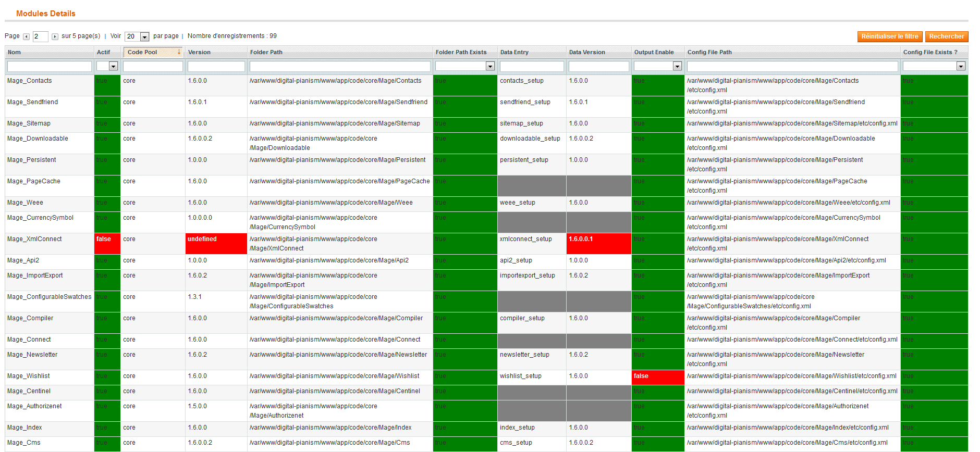Sort by Version column header
The width and height of the screenshot is (980, 452).
click(199, 52)
